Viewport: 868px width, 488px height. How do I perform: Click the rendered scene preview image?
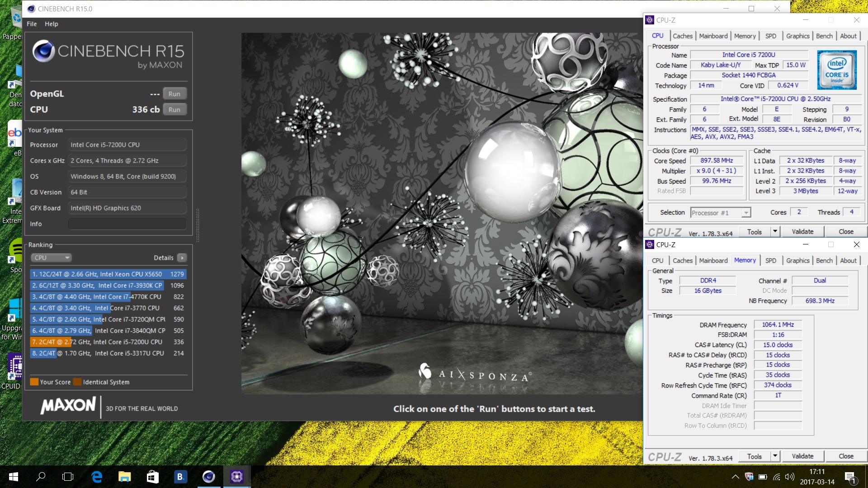(442, 213)
